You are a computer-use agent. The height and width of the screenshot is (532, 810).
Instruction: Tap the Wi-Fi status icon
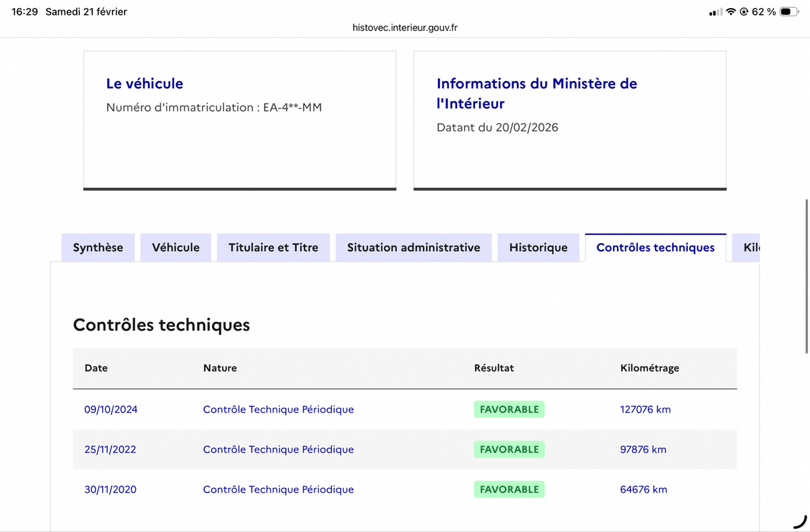point(731,11)
